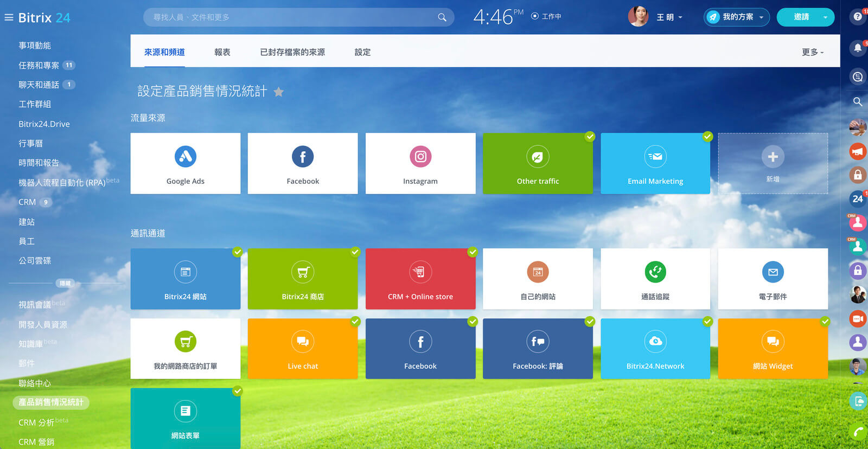Open the hamburger menu beside Bitrix 24

[9, 17]
